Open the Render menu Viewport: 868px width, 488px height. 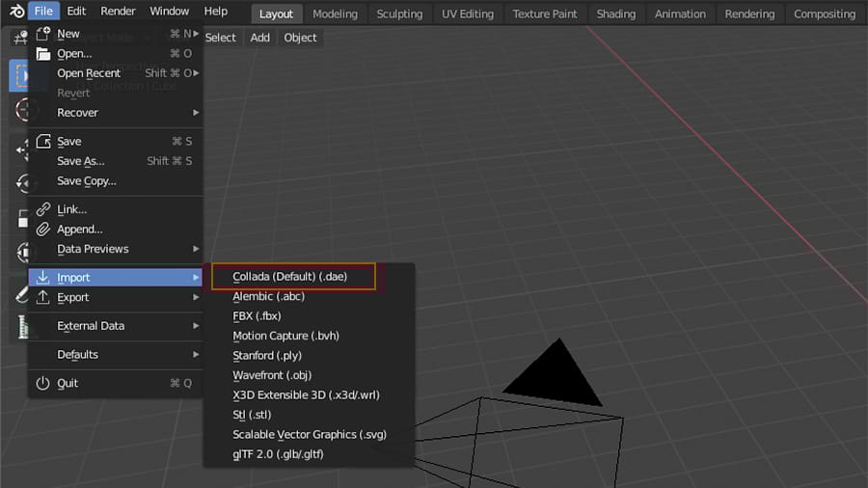point(118,11)
